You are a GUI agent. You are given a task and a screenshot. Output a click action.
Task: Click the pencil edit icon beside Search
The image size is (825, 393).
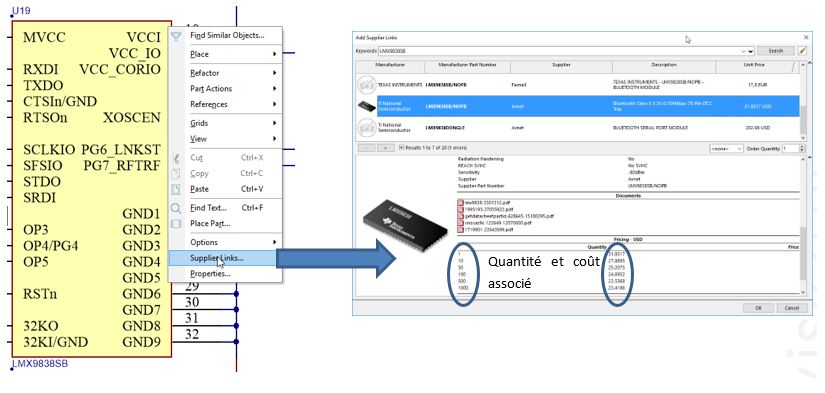(x=802, y=51)
